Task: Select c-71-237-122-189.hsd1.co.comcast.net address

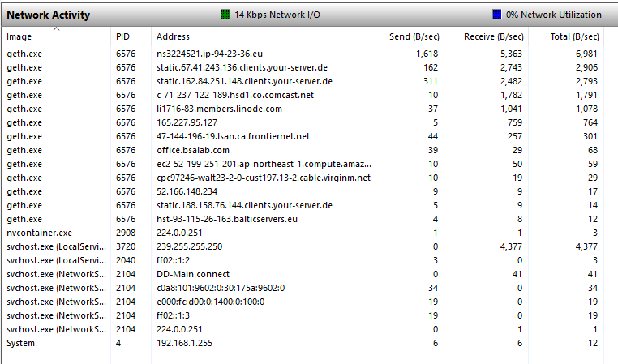Action: coord(235,95)
